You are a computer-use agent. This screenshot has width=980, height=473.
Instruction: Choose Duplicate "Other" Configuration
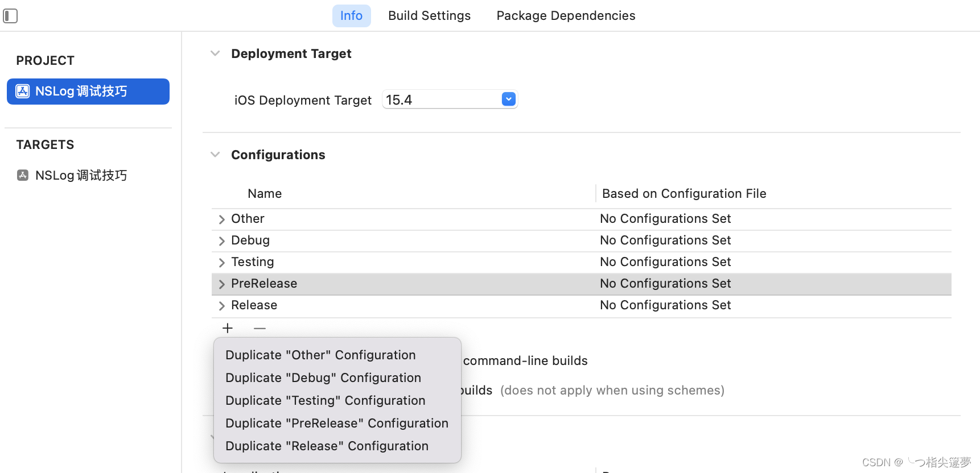click(x=337, y=355)
